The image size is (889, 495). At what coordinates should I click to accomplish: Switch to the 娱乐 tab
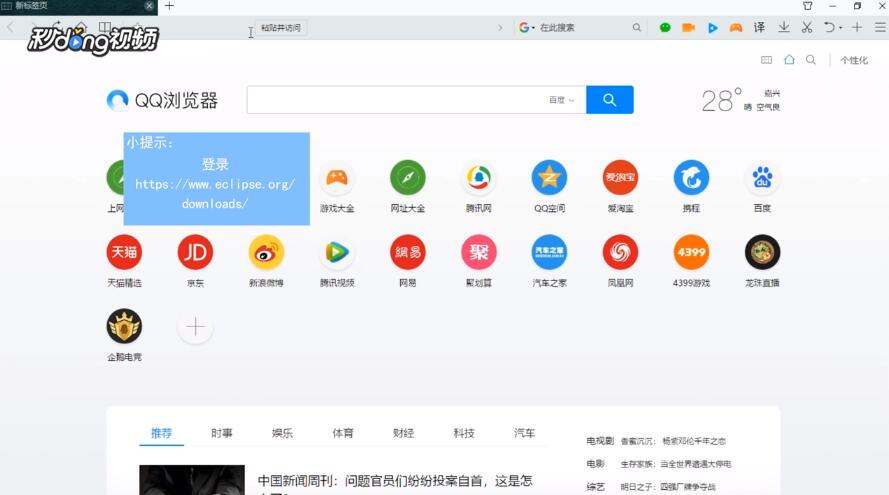[282, 433]
